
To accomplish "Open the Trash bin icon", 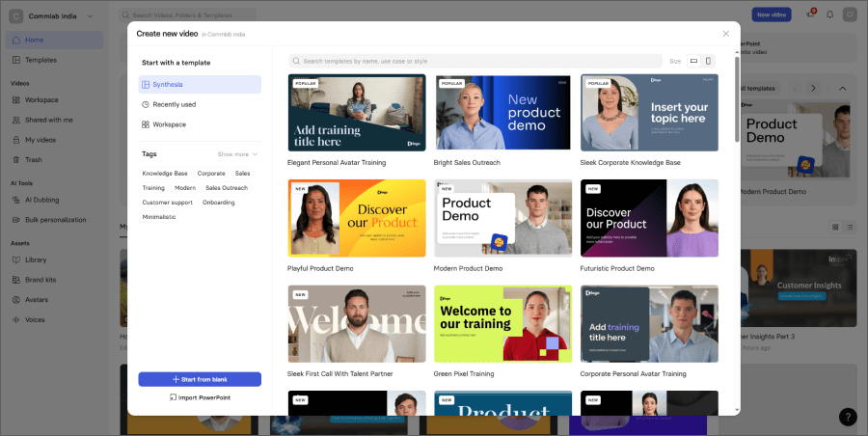I will pos(16,159).
